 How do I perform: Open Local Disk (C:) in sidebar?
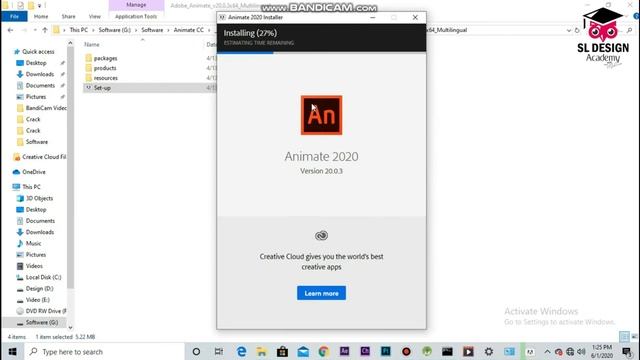[x=43, y=277]
